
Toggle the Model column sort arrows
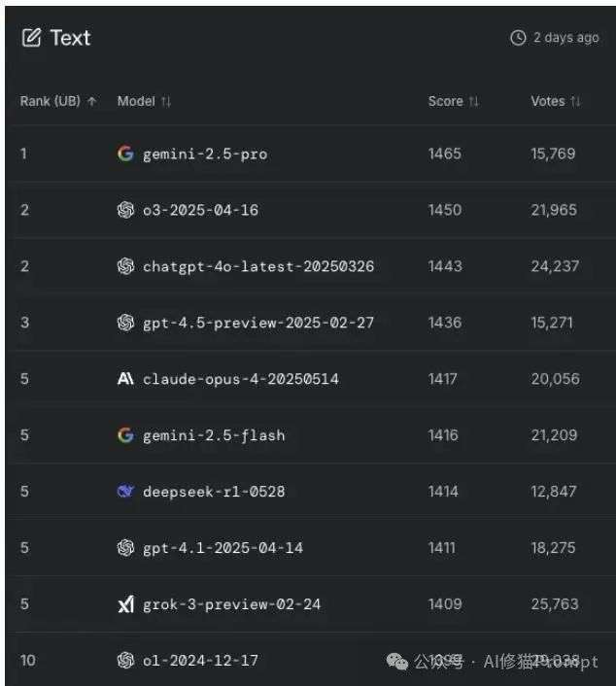[166, 101]
